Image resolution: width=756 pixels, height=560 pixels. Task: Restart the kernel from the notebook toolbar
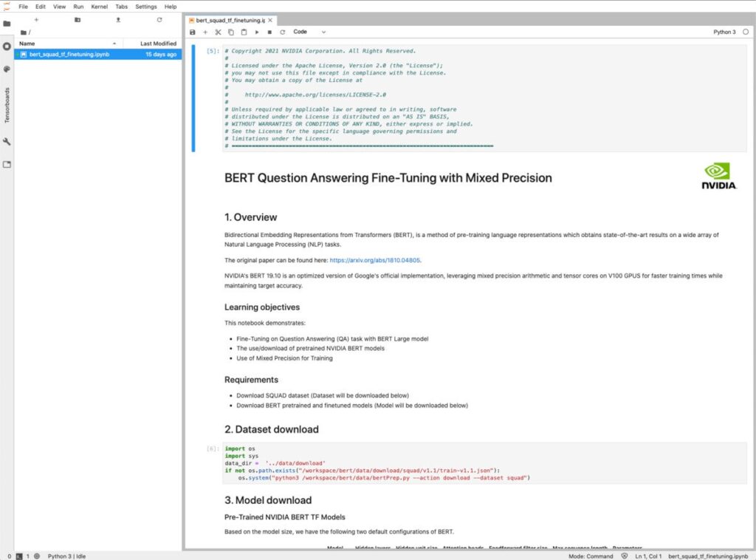tap(282, 33)
